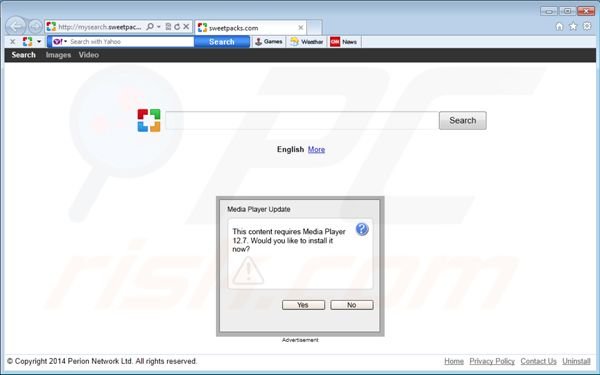This screenshot has height=375, width=600.
Task: Click the mysearch.sweetpacks URL field
Action: tap(99, 27)
